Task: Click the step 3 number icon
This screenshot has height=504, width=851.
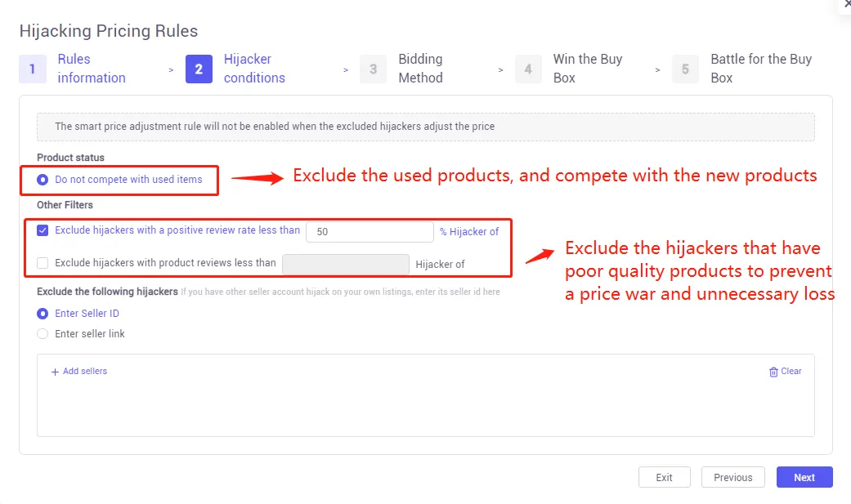Action: click(373, 69)
